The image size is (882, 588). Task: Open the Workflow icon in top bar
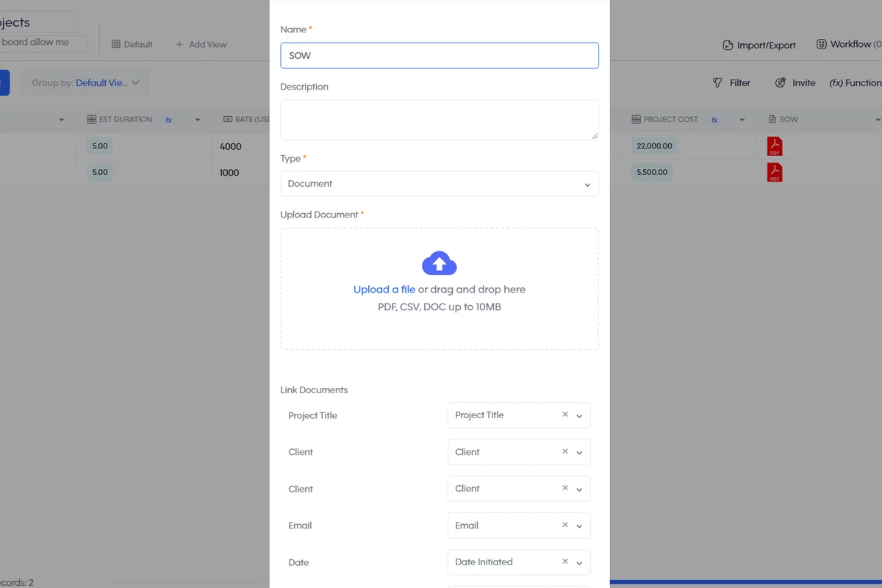click(822, 44)
